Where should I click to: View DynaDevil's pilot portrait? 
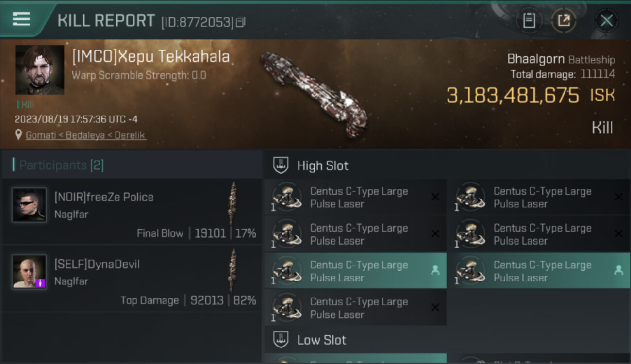tap(29, 272)
